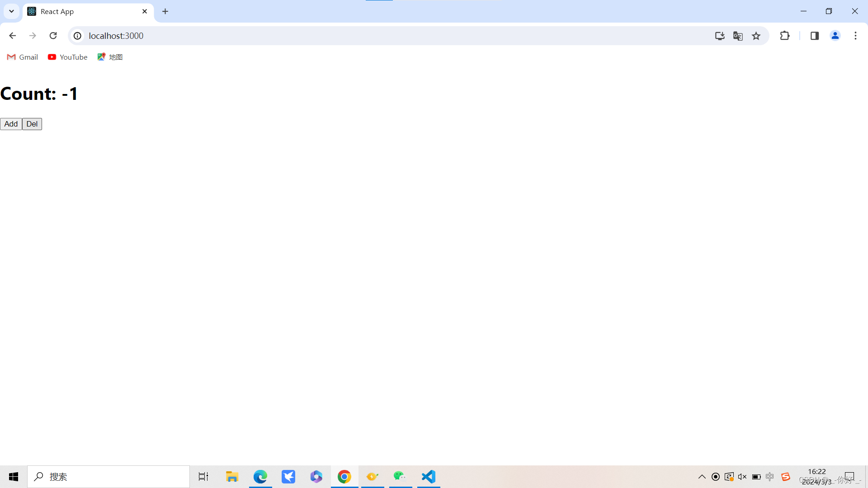Open the YouTube bookmark
Viewport: 868px width, 488px height.
pos(67,56)
